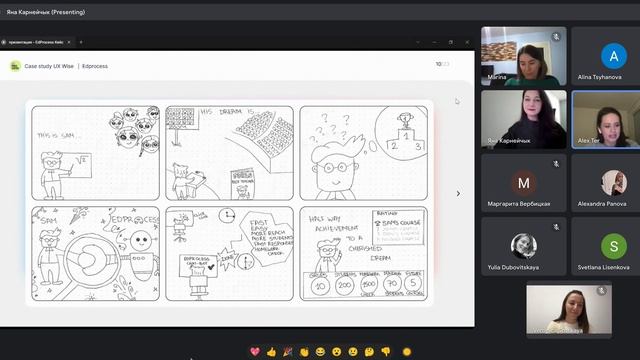Select Alex Ter's highlighted video tile
Viewport: 640px width, 360px height.
pos(606,120)
